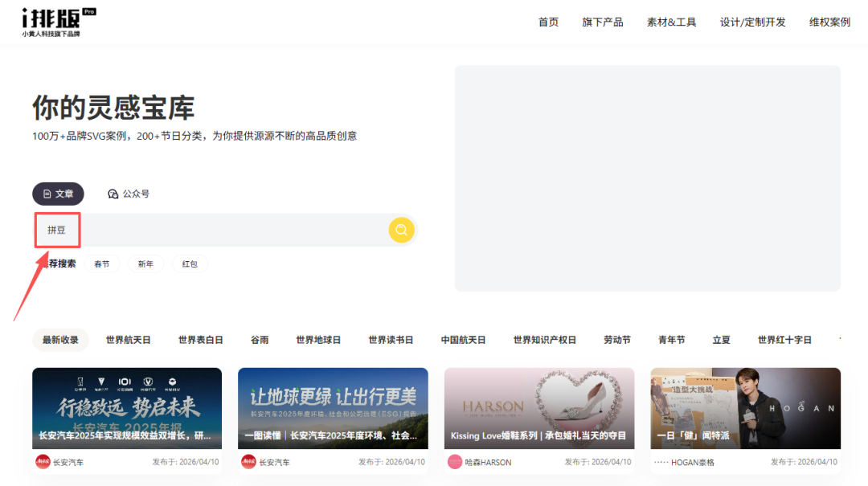Click the 100万+品牌SVG案例 subtitle text
The width and height of the screenshot is (868, 486).
coord(194,137)
